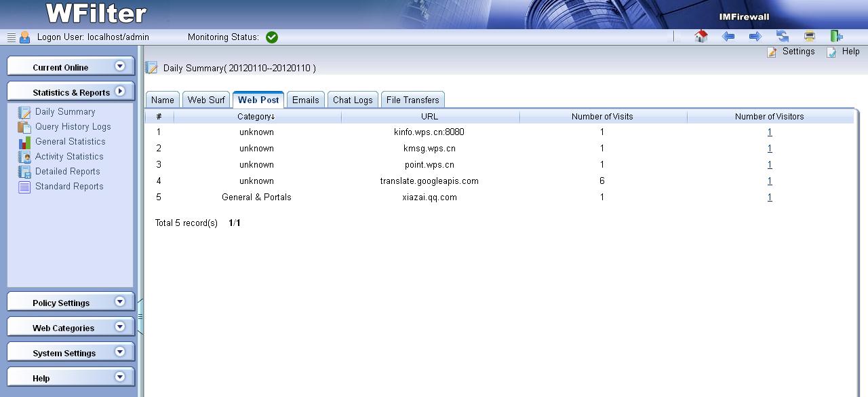Go back with the left arrow icon
Screen dimensions: 868x397
[x=728, y=37]
